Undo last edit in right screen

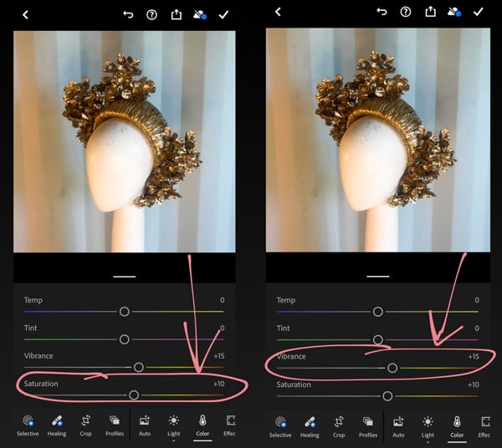(x=382, y=12)
